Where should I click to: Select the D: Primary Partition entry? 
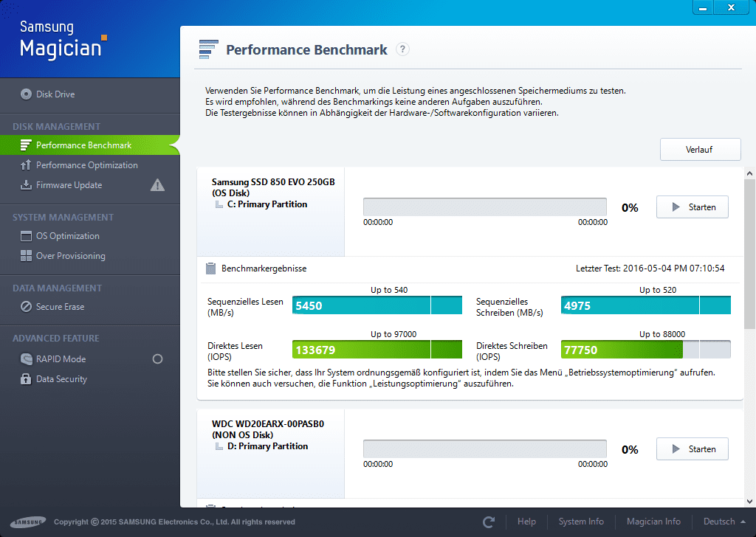267,446
